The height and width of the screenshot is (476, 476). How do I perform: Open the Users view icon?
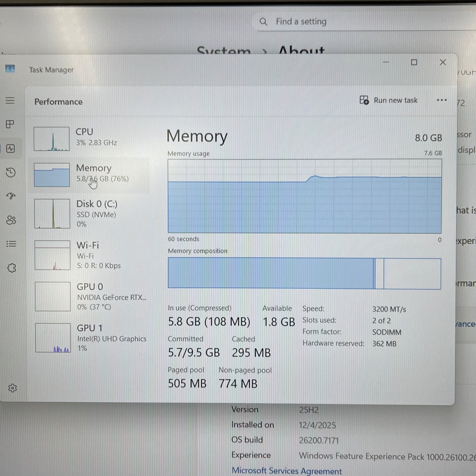pos(11,220)
